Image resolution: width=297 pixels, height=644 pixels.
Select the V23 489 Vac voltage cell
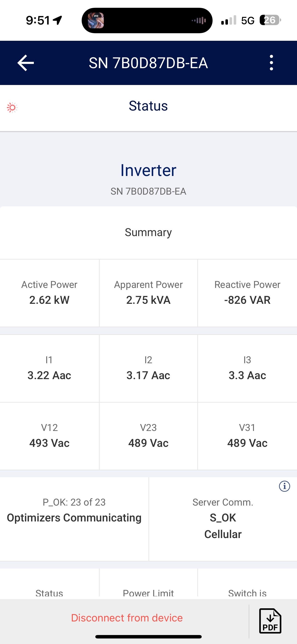(x=148, y=436)
